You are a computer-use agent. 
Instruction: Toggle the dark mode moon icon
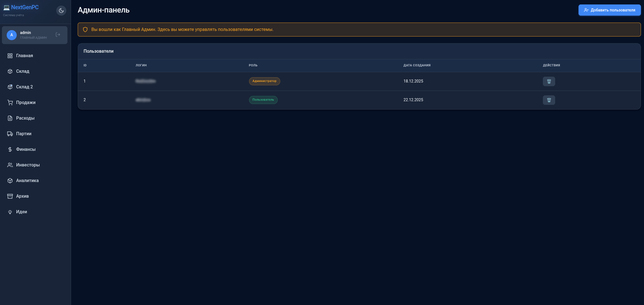tap(61, 11)
